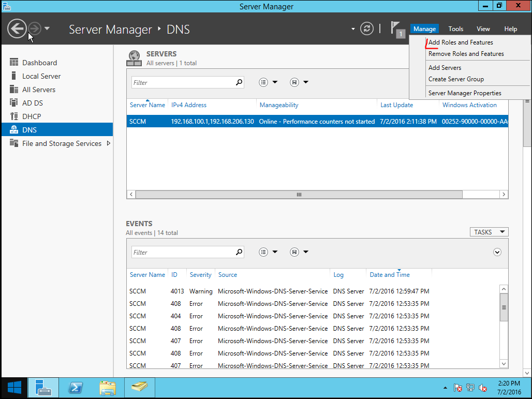Open the Tools menu
Image resolution: width=532 pixels, height=399 pixels.
tap(455, 29)
